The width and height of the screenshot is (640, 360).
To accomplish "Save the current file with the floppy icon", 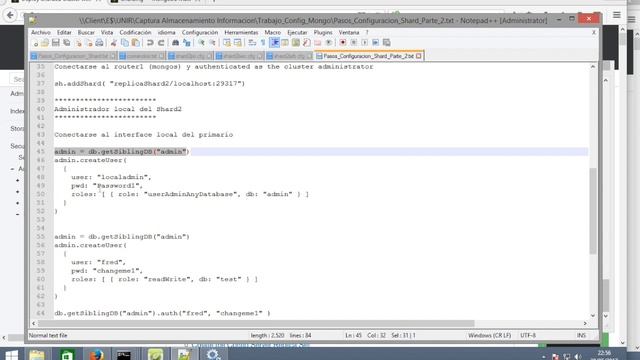I will coord(56,43).
